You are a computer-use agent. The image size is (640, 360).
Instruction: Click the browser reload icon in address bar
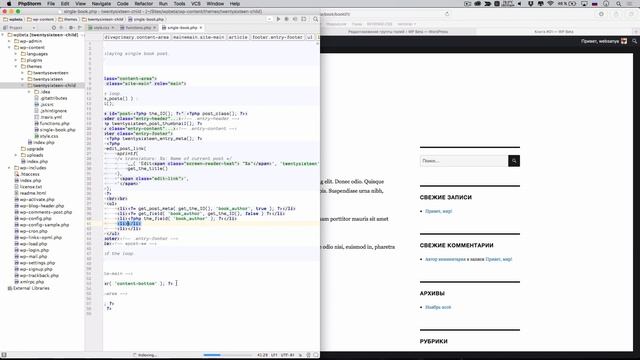pos(447,14)
